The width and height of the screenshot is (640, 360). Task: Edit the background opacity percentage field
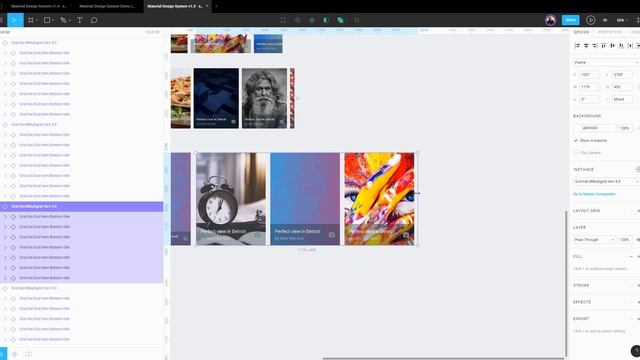pyautogui.click(x=625, y=128)
